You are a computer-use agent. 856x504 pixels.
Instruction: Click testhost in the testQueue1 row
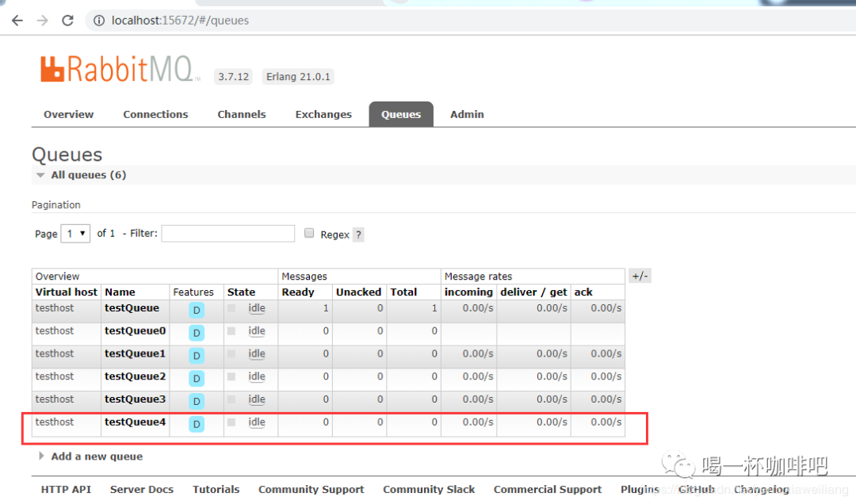55,354
